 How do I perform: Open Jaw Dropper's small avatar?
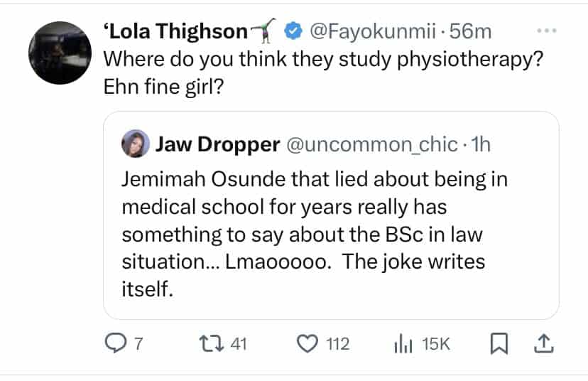coord(136,144)
